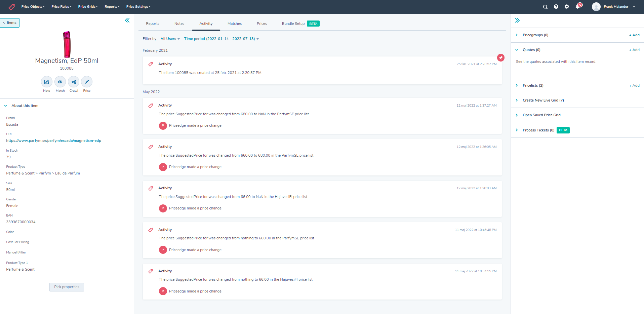
Task: Expand the Open Saved Price Grid section
Action: [x=517, y=115]
